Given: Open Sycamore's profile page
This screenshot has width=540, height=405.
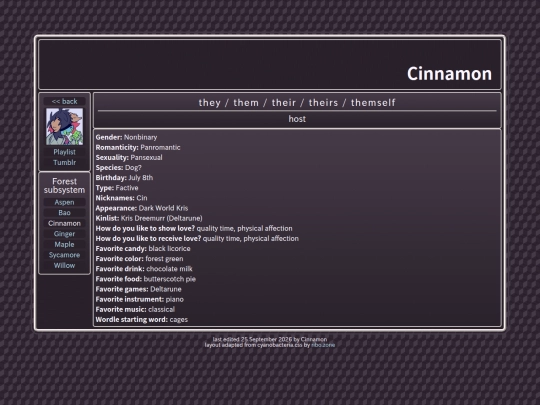Looking at the screenshot, I should (64, 255).
